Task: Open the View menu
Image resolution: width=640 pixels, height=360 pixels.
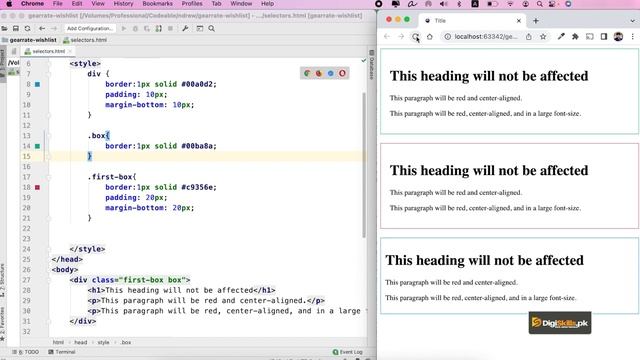Action: pos(98,4)
